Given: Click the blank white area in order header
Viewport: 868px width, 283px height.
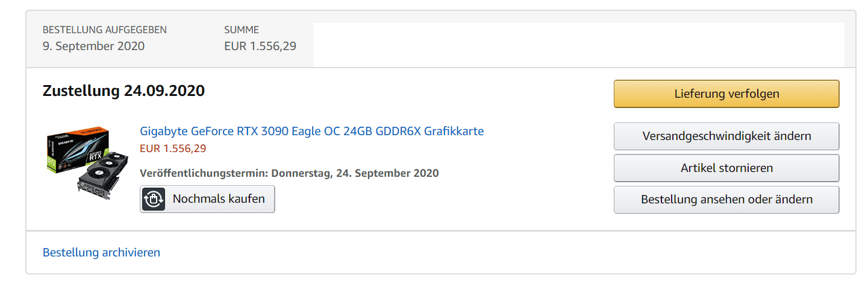Looking at the screenshot, I should [x=578, y=45].
